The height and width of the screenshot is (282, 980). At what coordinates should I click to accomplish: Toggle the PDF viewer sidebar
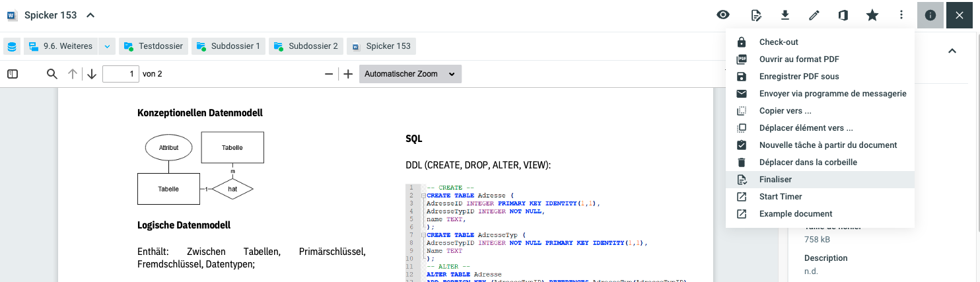click(13, 74)
